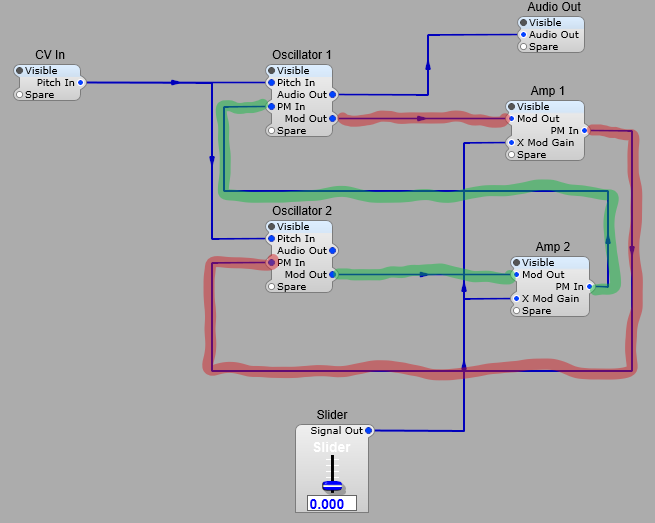Click Spare pin on Audio Out module
This screenshot has height=523, width=655.
(x=523, y=47)
